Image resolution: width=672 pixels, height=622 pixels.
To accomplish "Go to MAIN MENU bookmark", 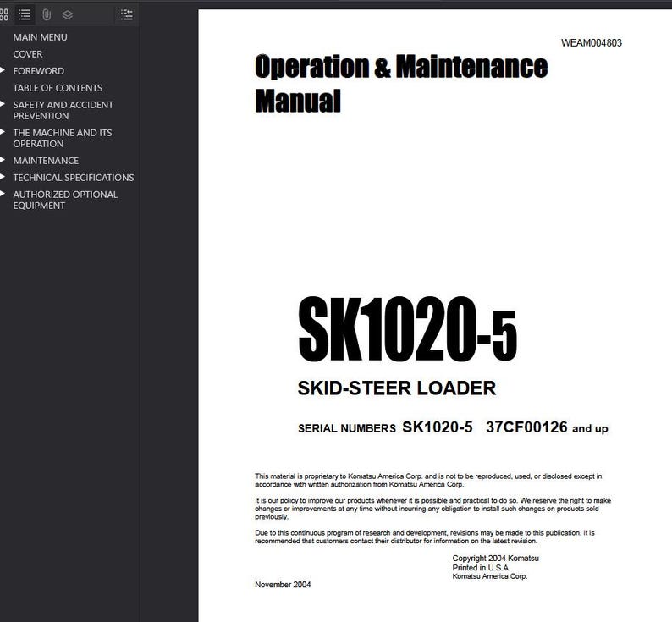I will (x=40, y=37).
